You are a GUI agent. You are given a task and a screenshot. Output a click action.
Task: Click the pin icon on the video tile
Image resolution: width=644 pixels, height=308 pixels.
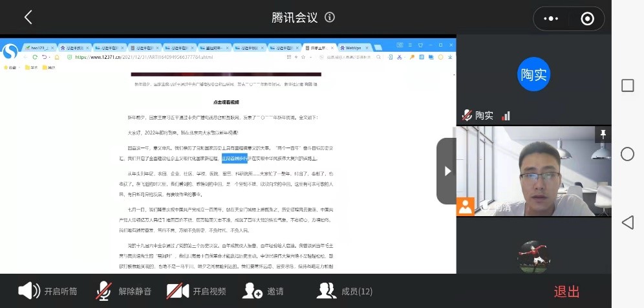[x=603, y=134]
